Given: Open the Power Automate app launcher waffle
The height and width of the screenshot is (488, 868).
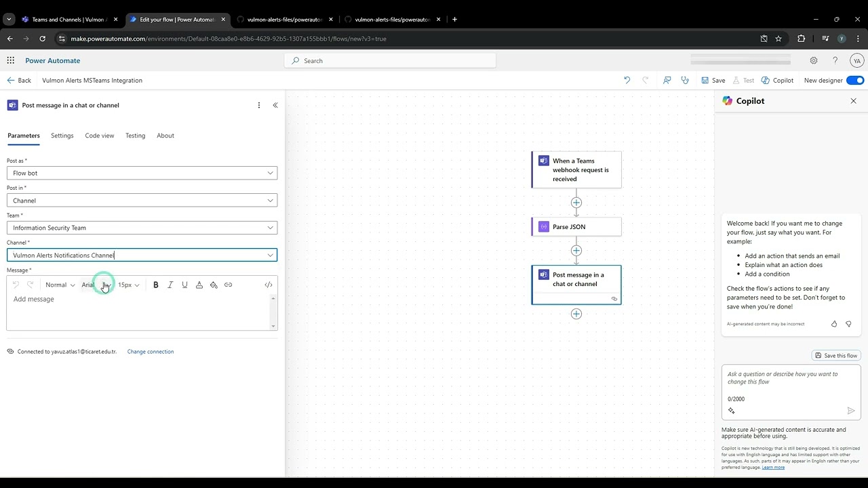Looking at the screenshot, I should coord(10,60).
